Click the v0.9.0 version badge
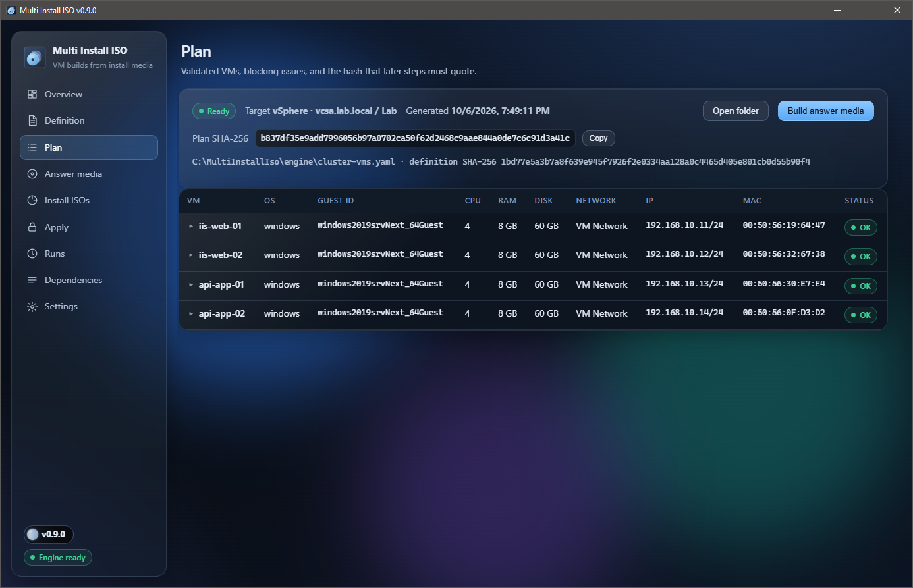 tap(48, 534)
